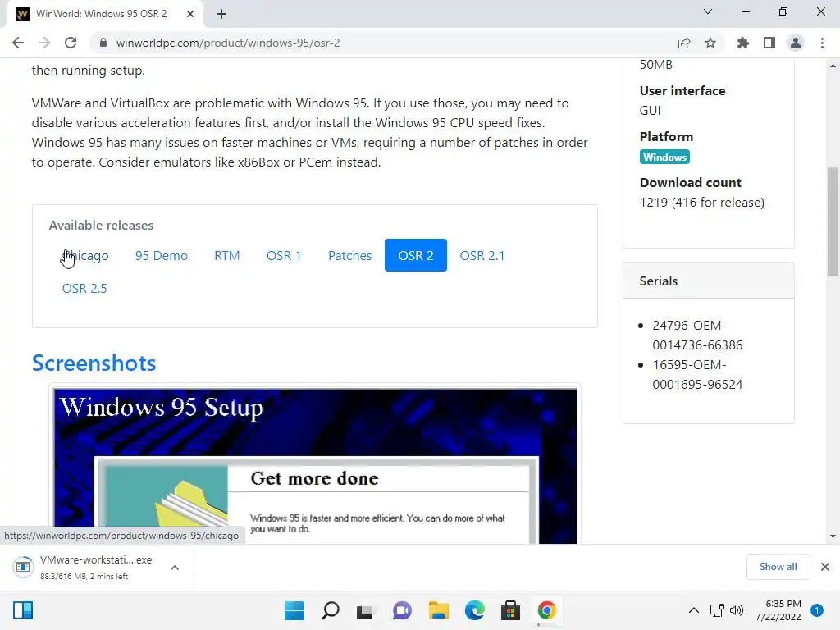The image size is (840, 630).
Task: Open the tab search chevron in the title bar
Action: [x=708, y=11]
